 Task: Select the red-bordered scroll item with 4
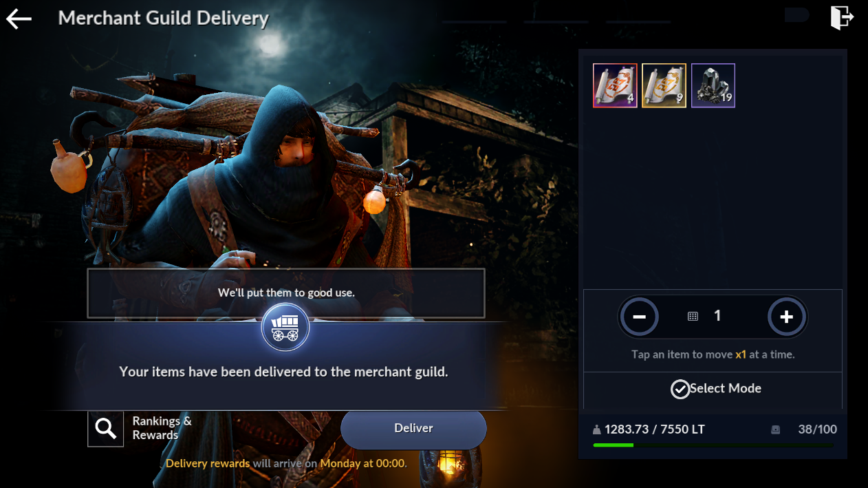pos(615,85)
